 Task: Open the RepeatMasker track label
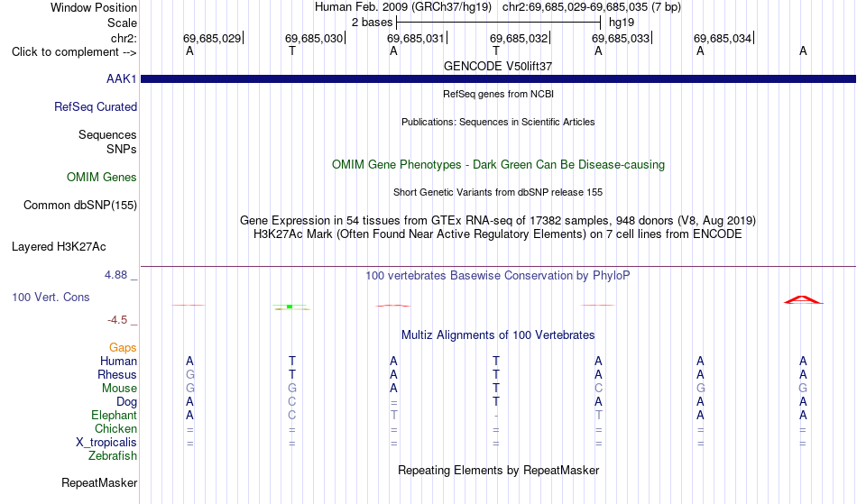pos(99,483)
